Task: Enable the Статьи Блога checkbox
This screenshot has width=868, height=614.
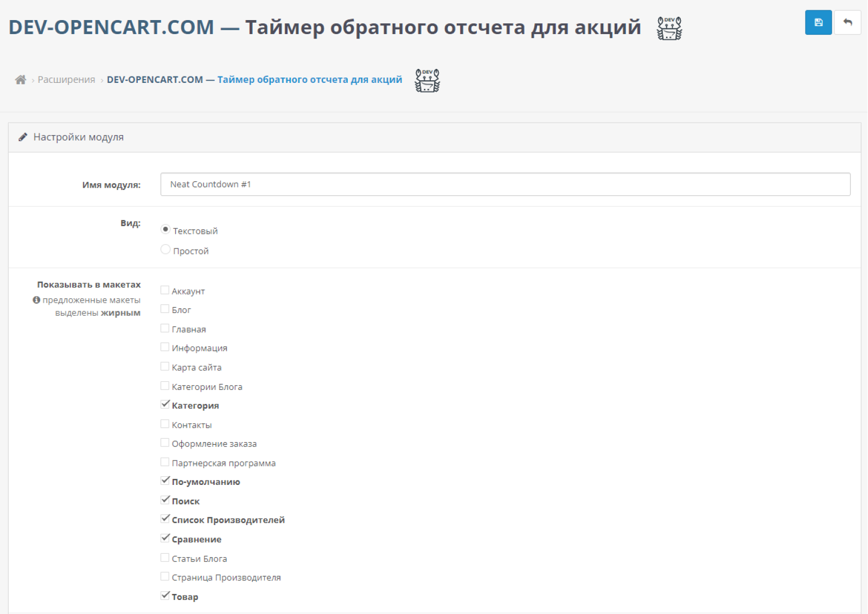Action: coord(165,558)
